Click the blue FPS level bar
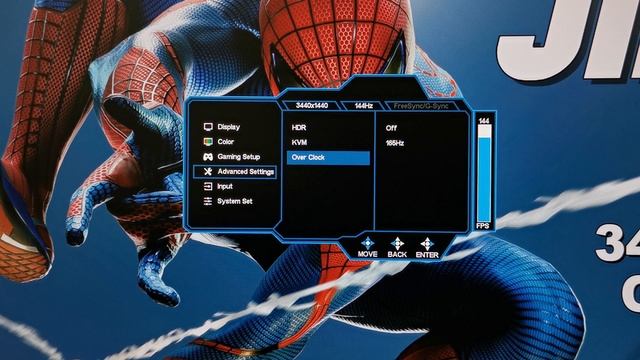 (484, 179)
